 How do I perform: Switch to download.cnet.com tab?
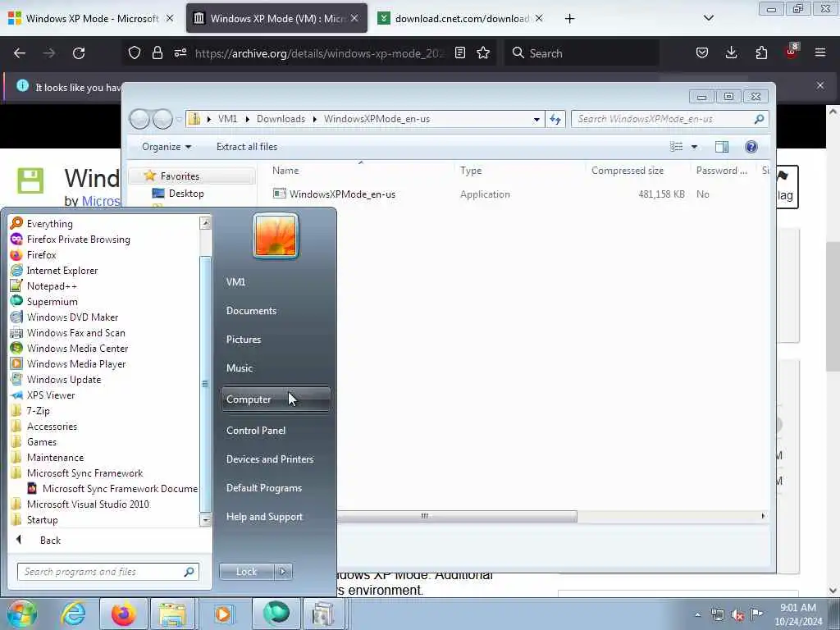point(461,18)
